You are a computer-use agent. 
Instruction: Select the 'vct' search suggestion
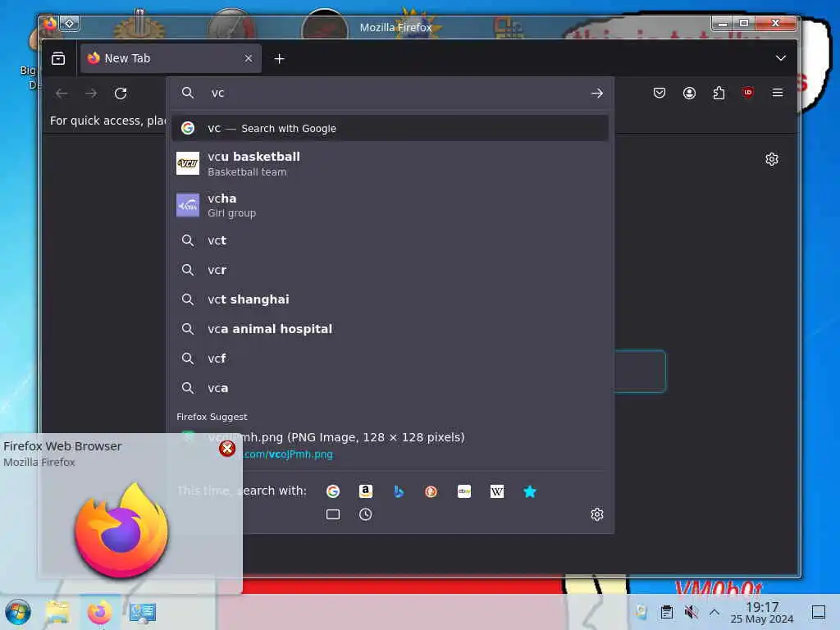pos(390,240)
